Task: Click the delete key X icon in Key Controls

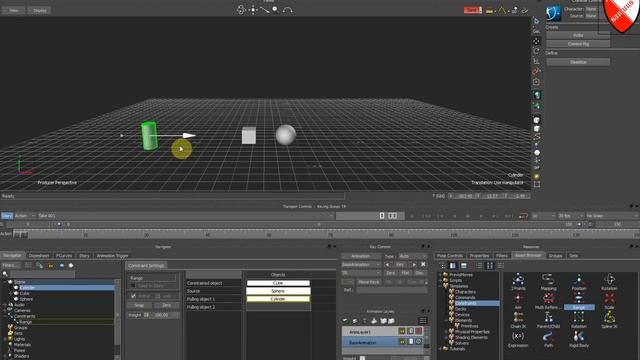Action: click(x=423, y=264)
